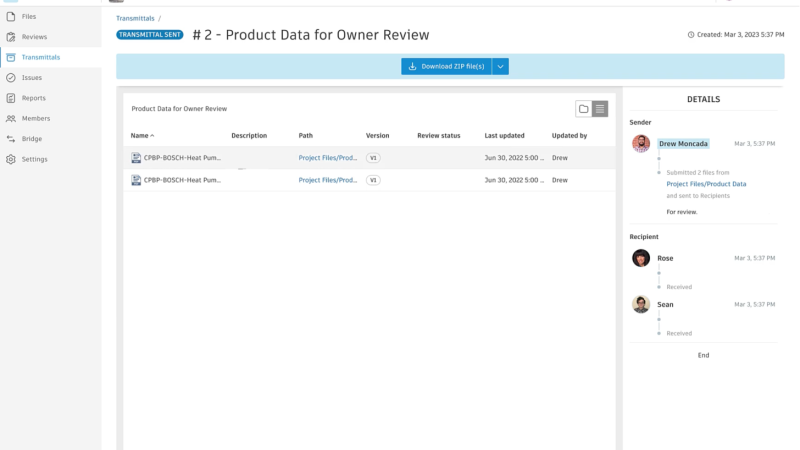Open V1 version badge of second file
Viewport: 800px width, 450px height.
click(373, 180)
